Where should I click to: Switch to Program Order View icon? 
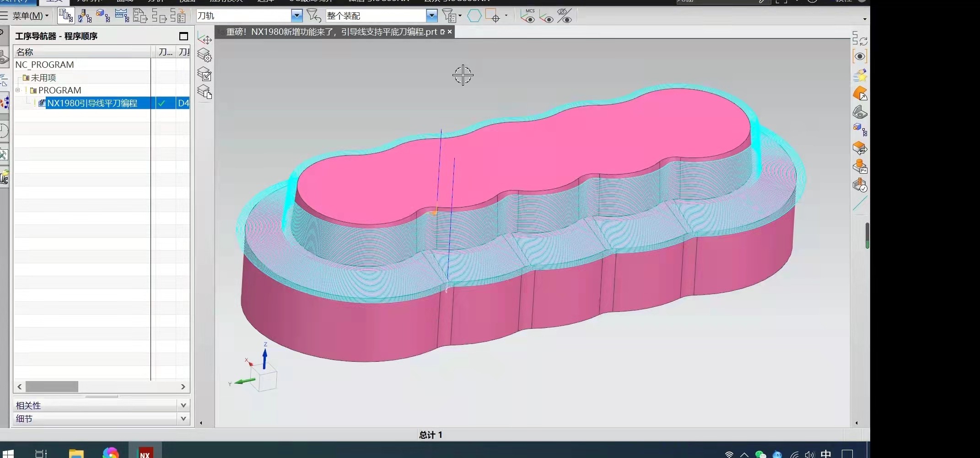tap(66, 16)
